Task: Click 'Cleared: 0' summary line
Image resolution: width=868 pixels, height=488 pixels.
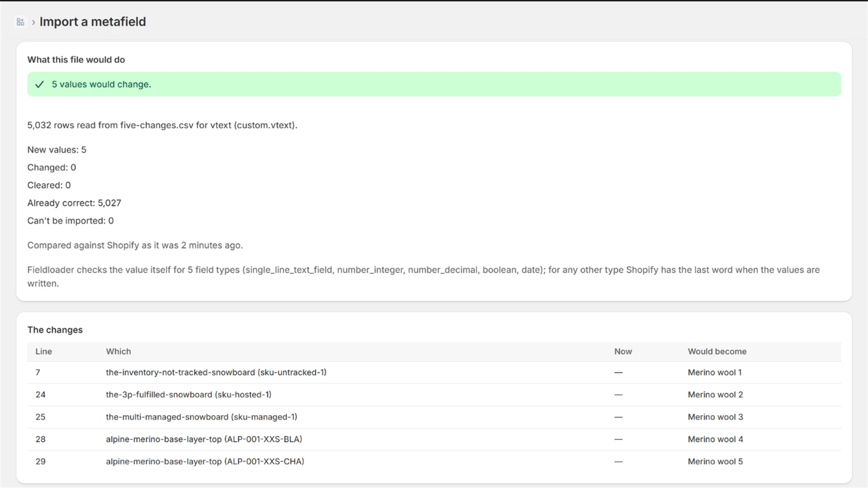Action: pyautogui.click(x=49, y=185)
